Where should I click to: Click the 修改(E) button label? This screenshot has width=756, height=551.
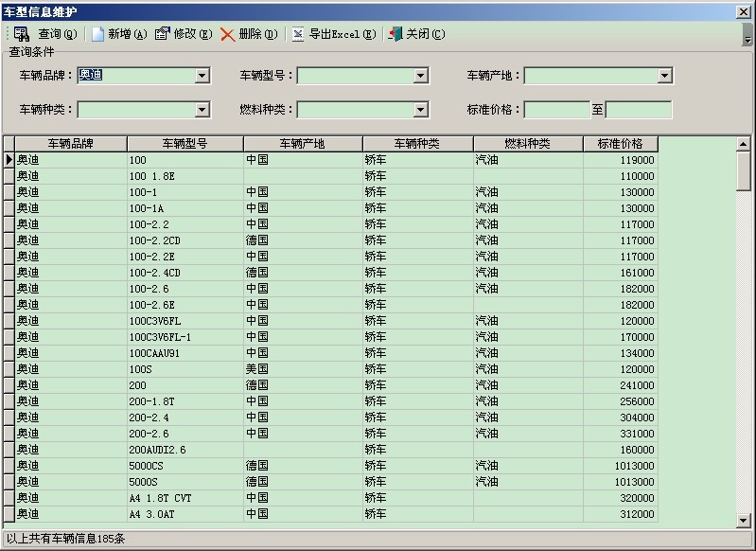(193, 34)
